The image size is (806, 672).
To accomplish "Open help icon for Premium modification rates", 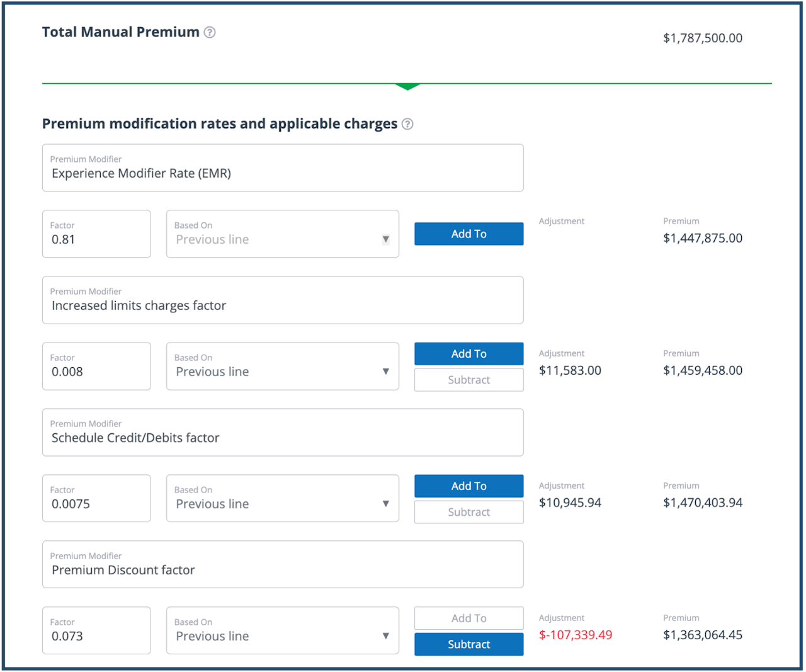I will point(407,124).
